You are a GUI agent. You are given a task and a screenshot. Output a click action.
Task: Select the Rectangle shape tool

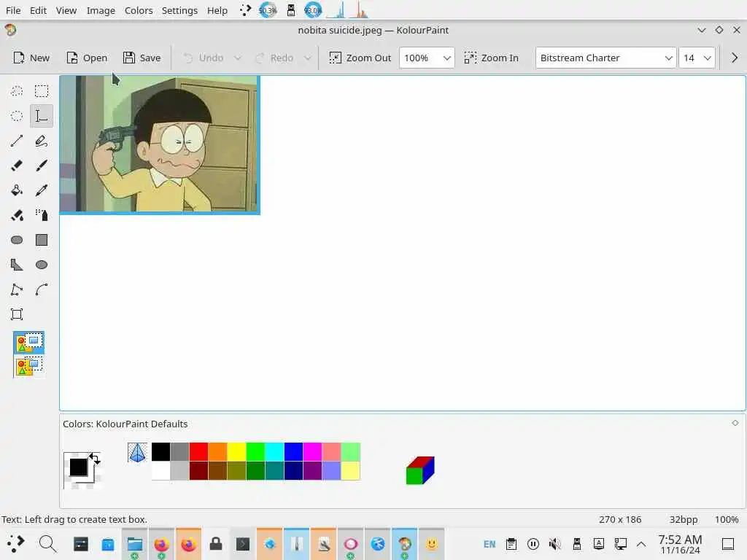[x=42, y=239]
